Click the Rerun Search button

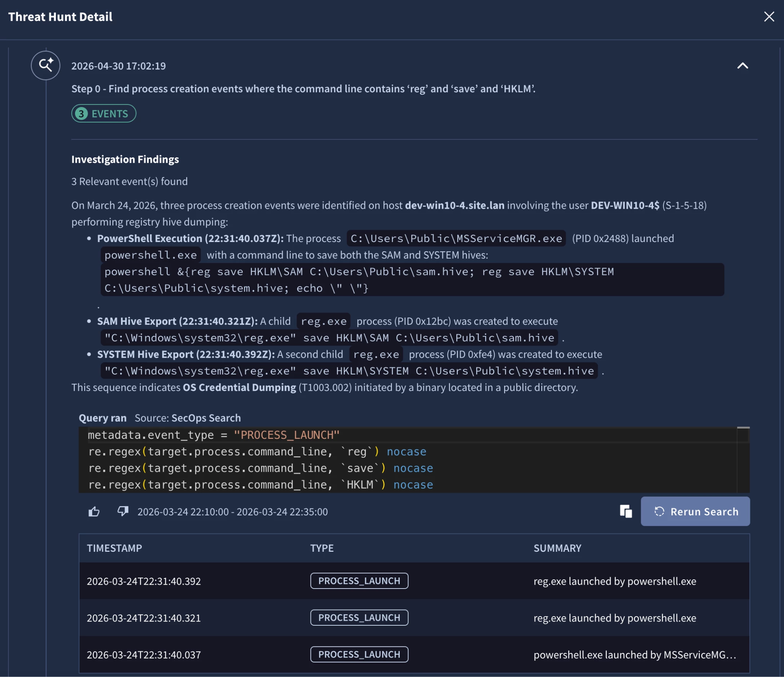695,511
